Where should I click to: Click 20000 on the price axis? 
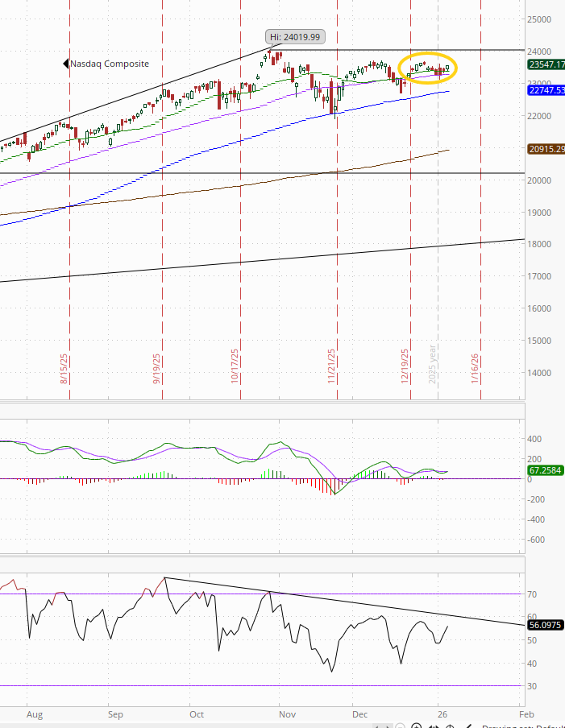point(539,180)
